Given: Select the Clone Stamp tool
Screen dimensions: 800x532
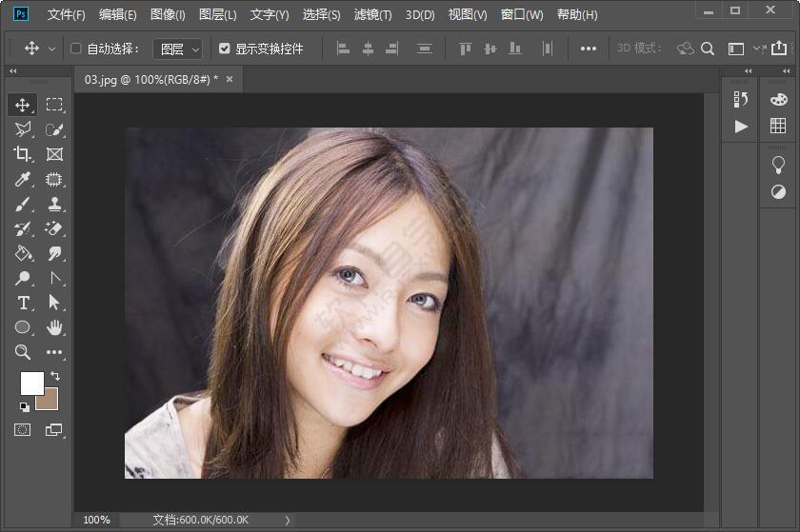Looking at the screenshot, I should 54,204.
